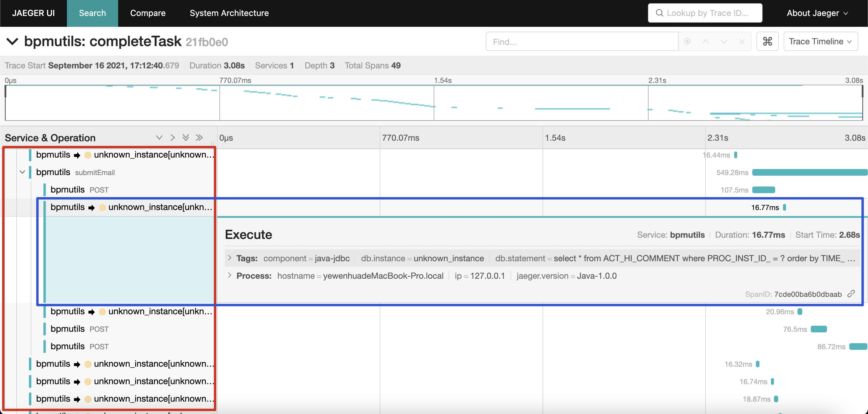
Task: Collapse the bpmutils submitEmail span
Action: 22,172
